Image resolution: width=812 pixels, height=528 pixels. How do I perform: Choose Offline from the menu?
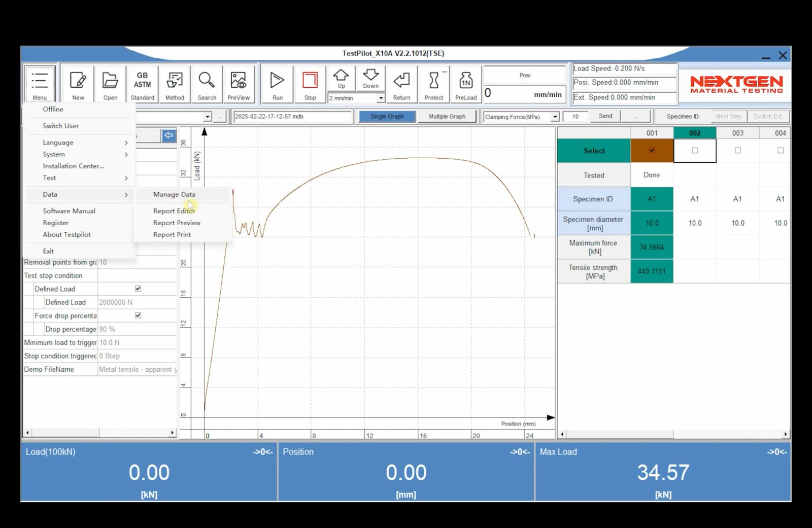coord(53,109)
